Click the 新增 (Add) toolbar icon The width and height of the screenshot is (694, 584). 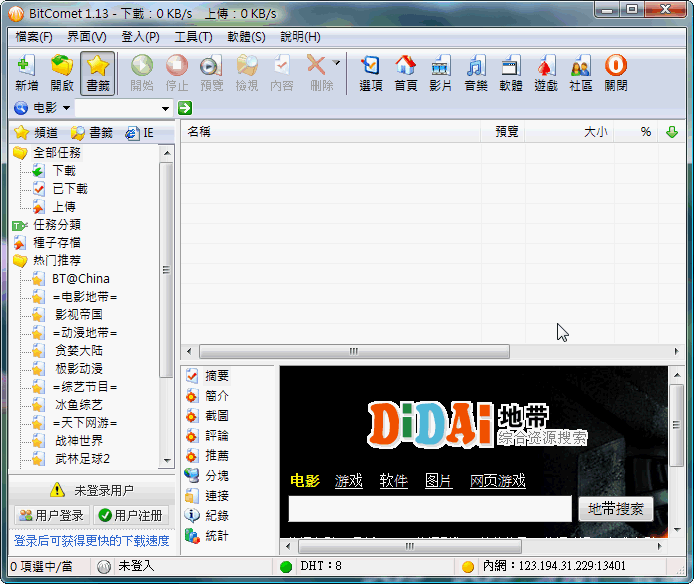(27, 73)
